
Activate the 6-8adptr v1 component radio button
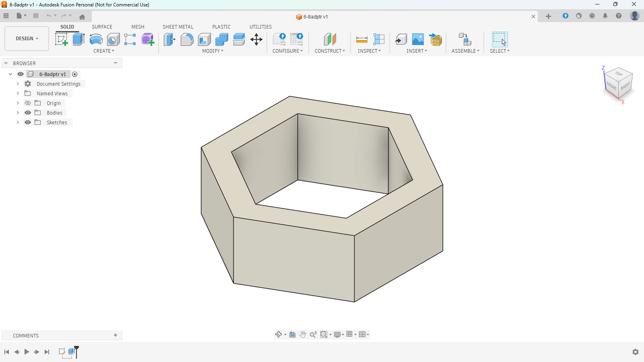tap(75, 74)
